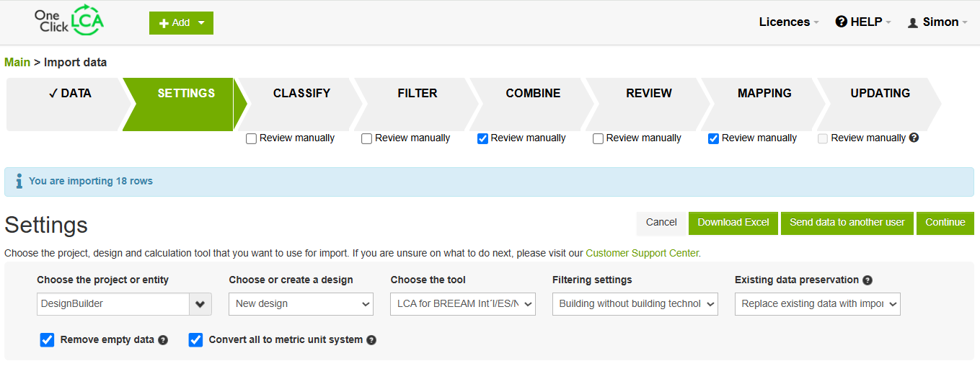Click the DesignBuilder project input field

pos(113,304)
